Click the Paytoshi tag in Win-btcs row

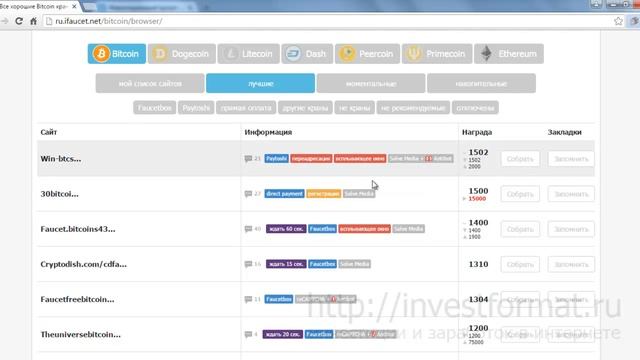(276, 158)
